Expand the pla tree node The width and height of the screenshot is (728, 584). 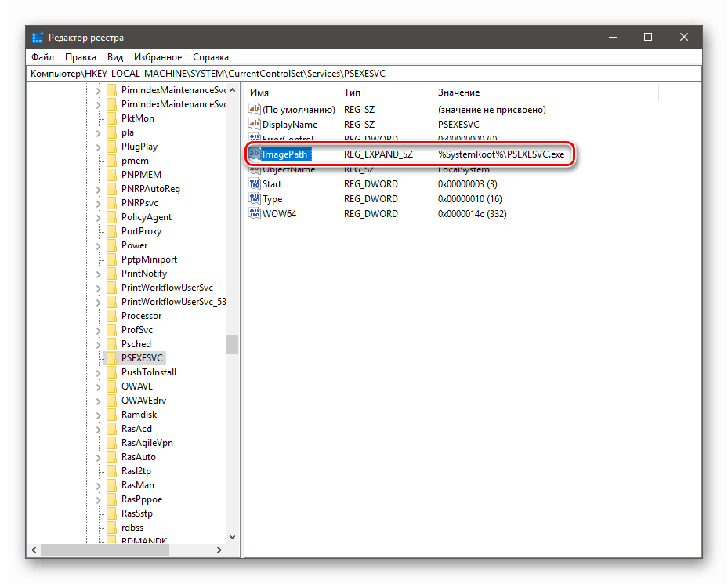point(99,133)
